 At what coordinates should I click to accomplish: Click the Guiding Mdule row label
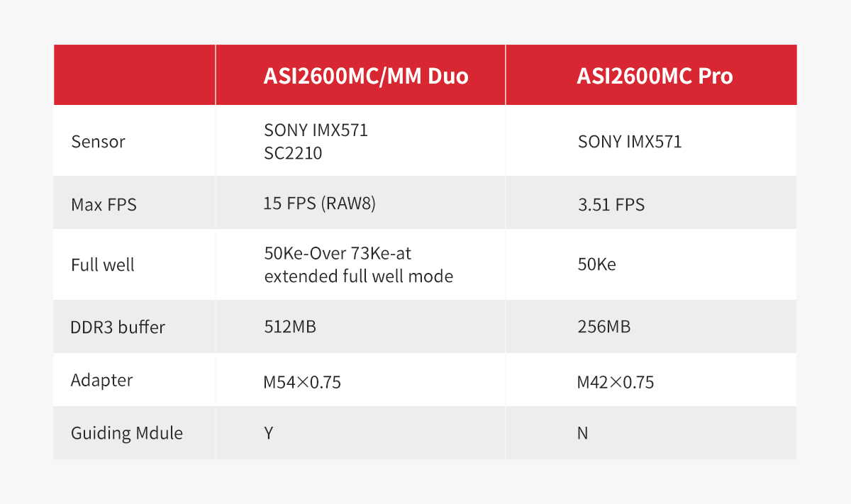click(127, 433)
